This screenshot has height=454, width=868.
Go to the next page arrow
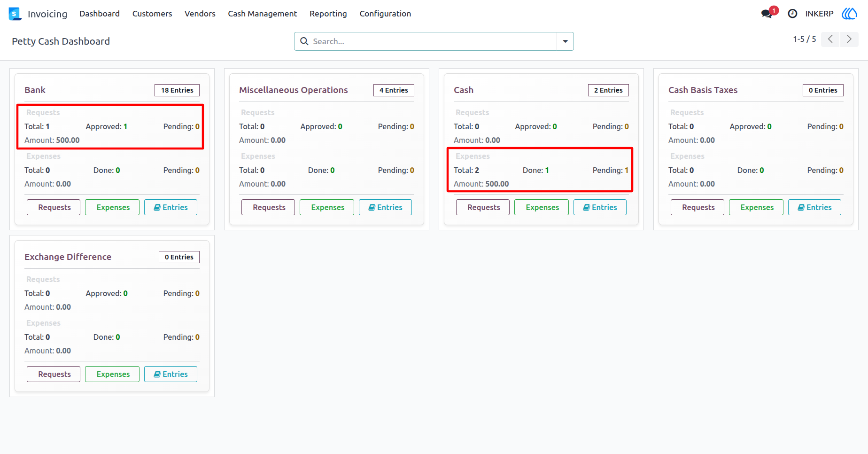pos(849,39)
